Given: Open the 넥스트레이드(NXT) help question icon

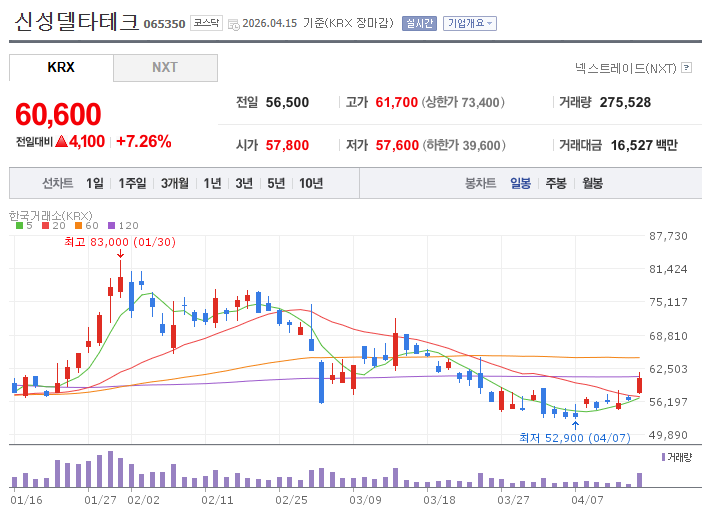Looking at the screenshot, I should tap(686, 68).
